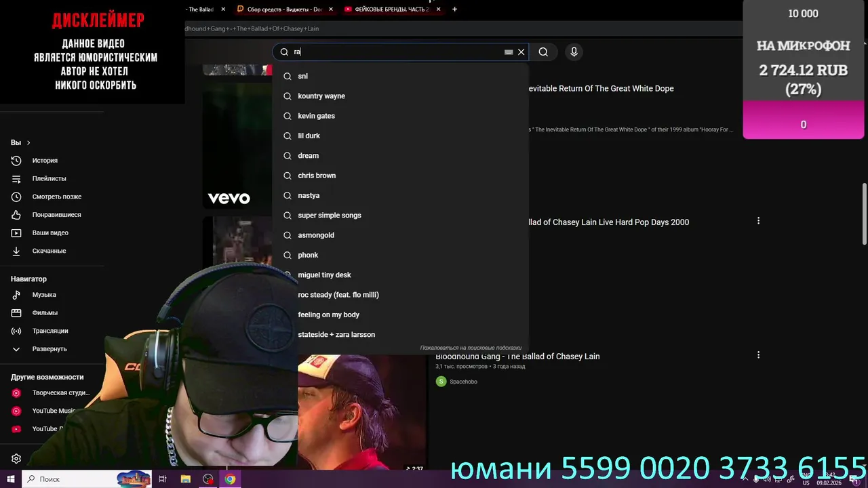Image resolution: width=868 pixels, height=488 pixels.
Task: Switch to Chrome in the taskbar
Action: pyautogui.click(x=230, y=479)
